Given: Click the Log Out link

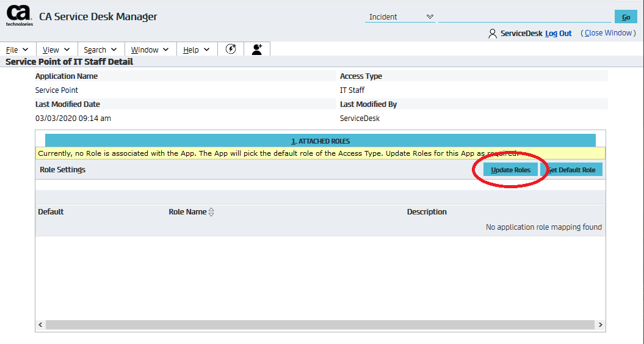Looking at the screenshot, I should tap(558, 34).
